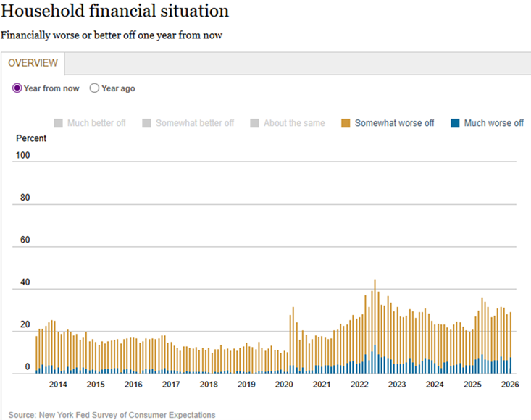
Task: Show the "Somewhat better off" series label
Action: point(195,123)
